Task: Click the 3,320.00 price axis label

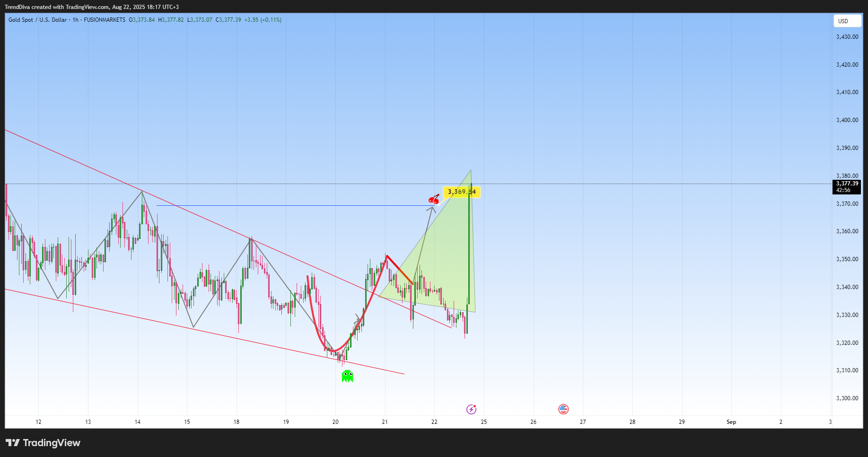Action: click(847, 343)
